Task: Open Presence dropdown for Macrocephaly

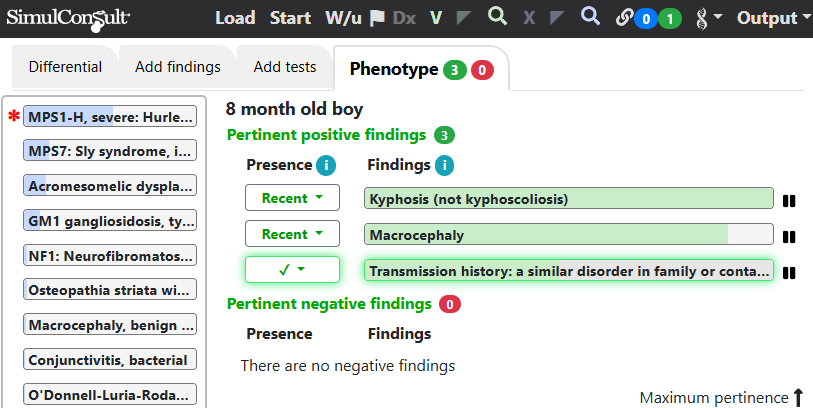Action: click(x=292, y=234)
